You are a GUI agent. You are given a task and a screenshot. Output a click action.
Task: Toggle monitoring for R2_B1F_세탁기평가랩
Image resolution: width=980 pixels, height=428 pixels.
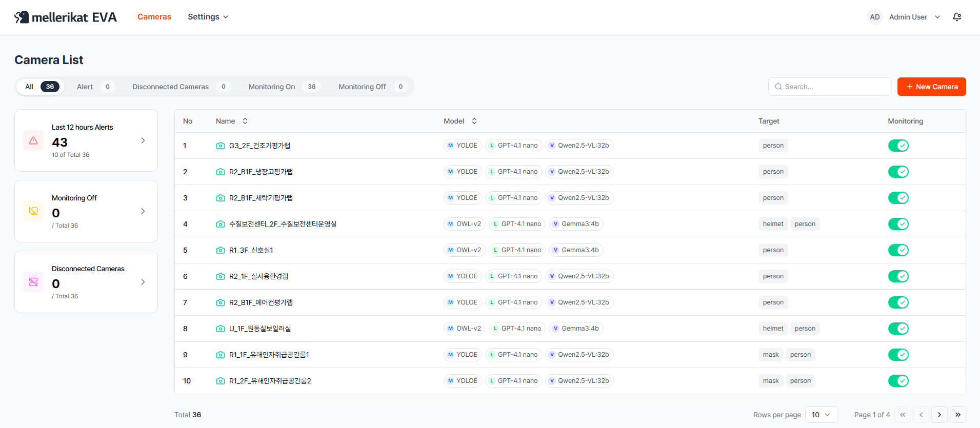pos(898,198)
